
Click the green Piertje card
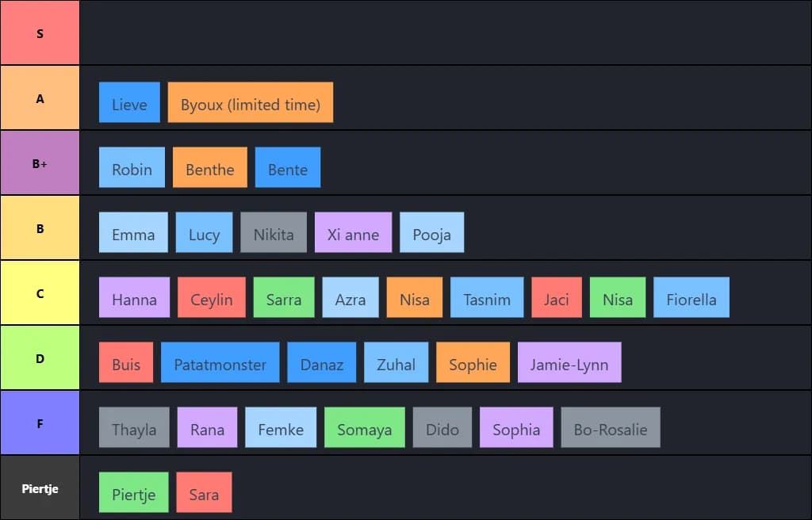[133, 493]
